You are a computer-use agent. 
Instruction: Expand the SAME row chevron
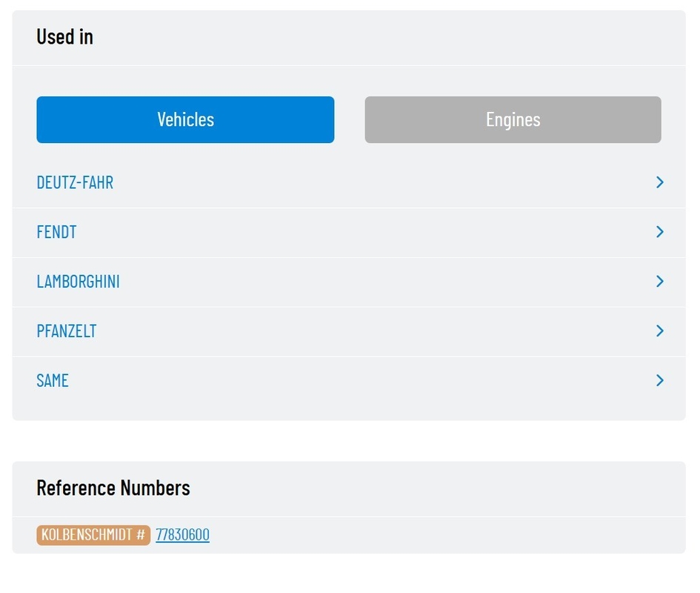[x=660, y=381]
